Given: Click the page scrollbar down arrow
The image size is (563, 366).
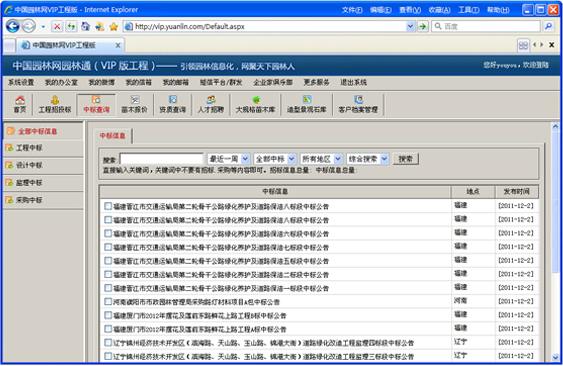Looking at the screenshot, I should [555, 358].
